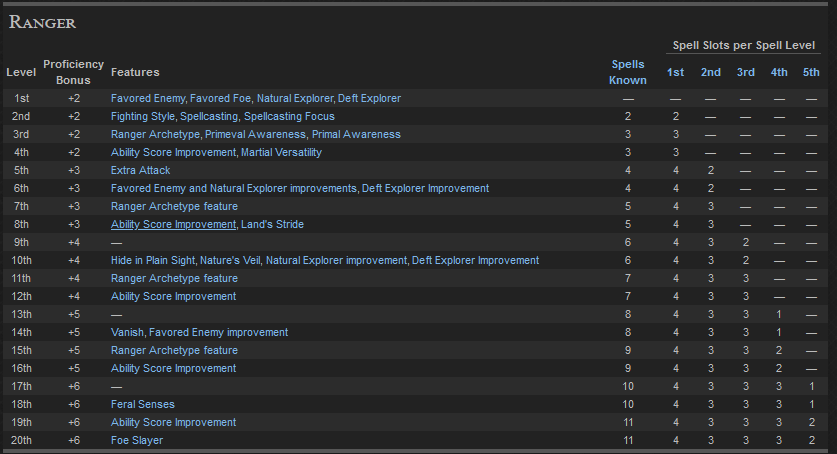Open Ability Score Improvement link in 8th level row

point(173,225)
